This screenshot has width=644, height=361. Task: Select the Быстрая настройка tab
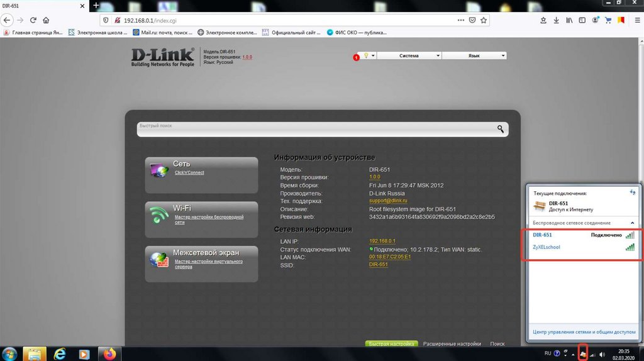(391, 344)
